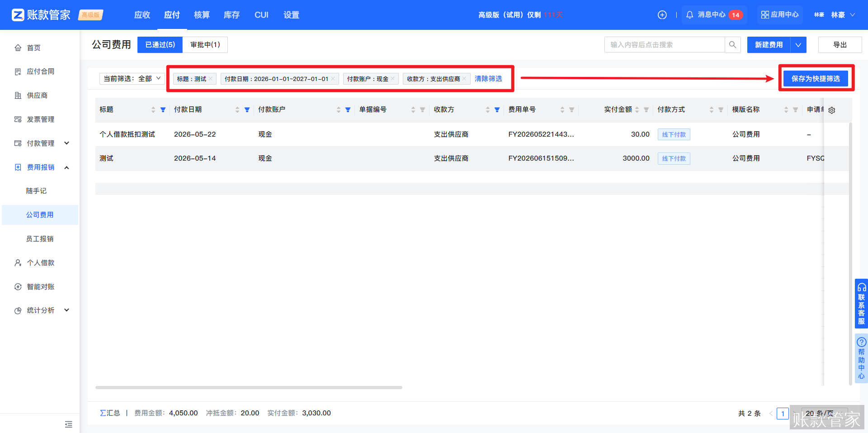
Task: Sort by the 收款方 column arrows
Action: pyautogui.click(x=487, y=110)
